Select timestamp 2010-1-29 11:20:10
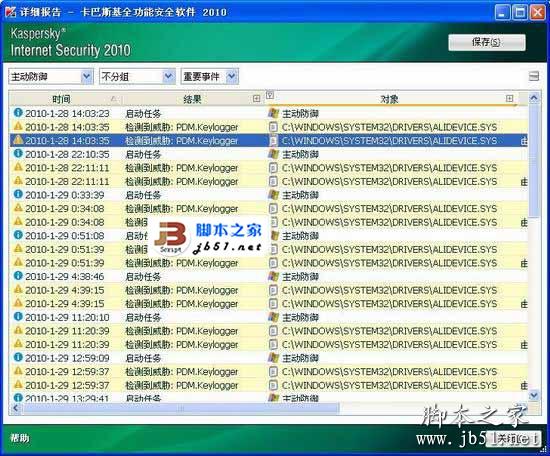Viewport: 550px width, 456px height. [x=67, y=317]
